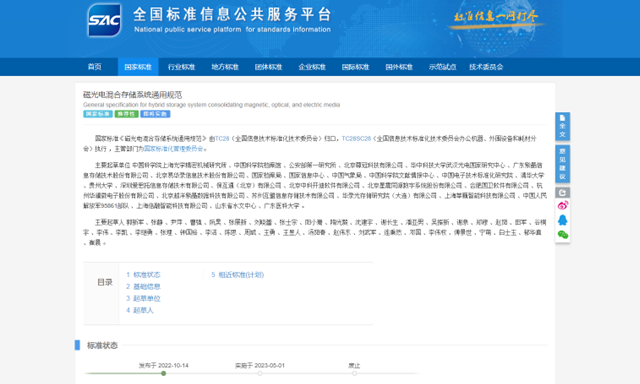Viewport: 640px width, 384px height.
Task: Go to the 首页 home menu item
Action: (95, 67)
